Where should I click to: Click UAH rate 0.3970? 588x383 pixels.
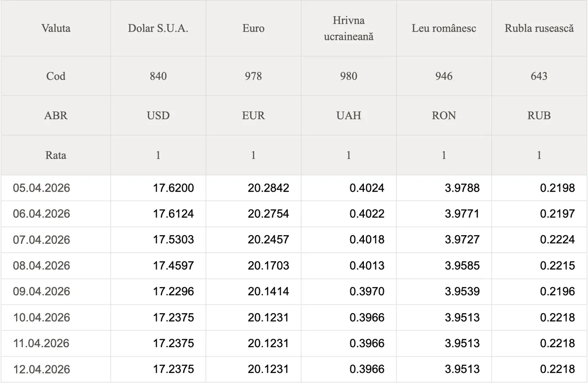pyautogui.click(x=367, y=292)
